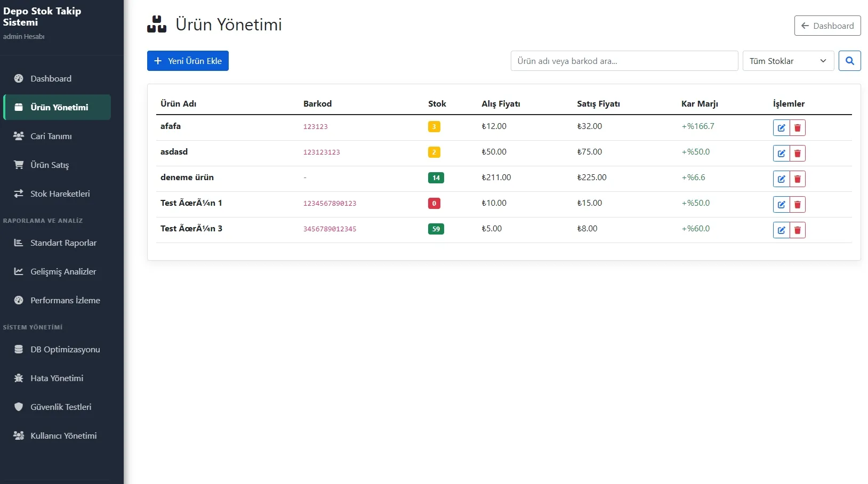Focus the product name or barcode search field
This screenshot has height=484, width=868.
[624, 61]
